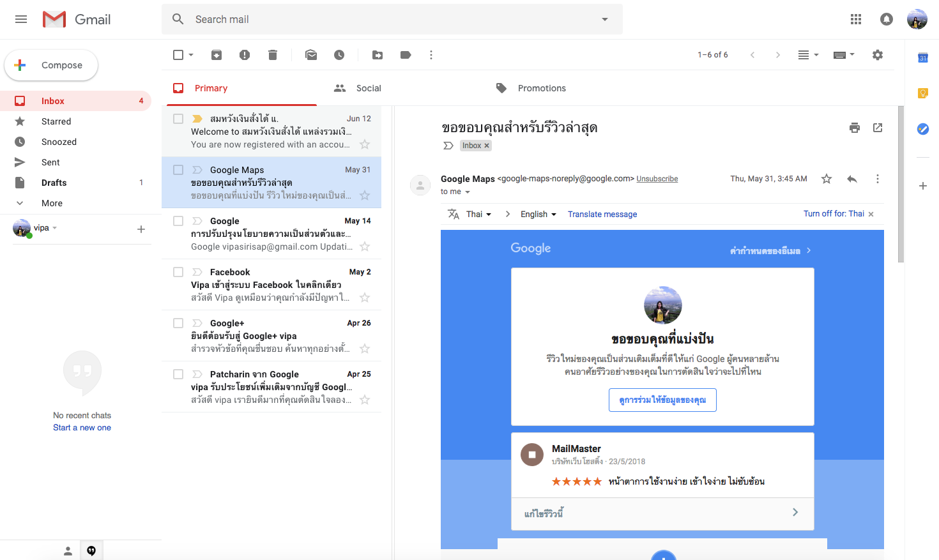This screenshot has height=560, width=939.
Task: Check the สมหวังเงินสั่งได้ email checkbox
Action: pos(178,119)
